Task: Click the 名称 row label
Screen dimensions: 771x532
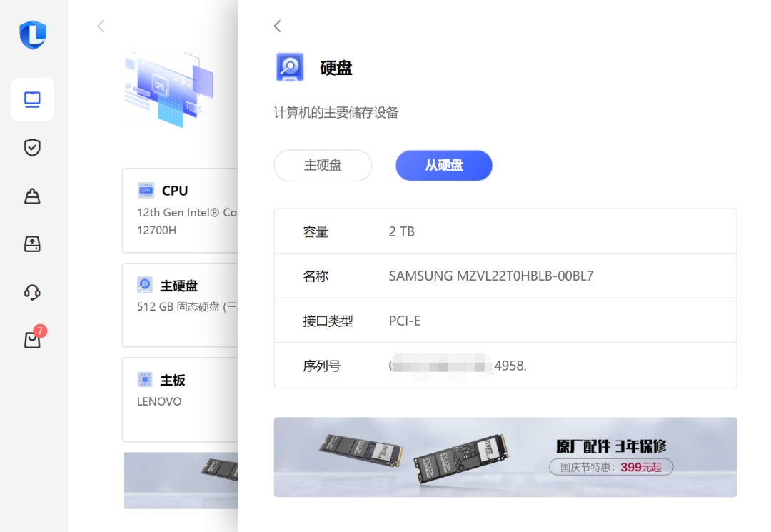Action: tap(316, 276)
